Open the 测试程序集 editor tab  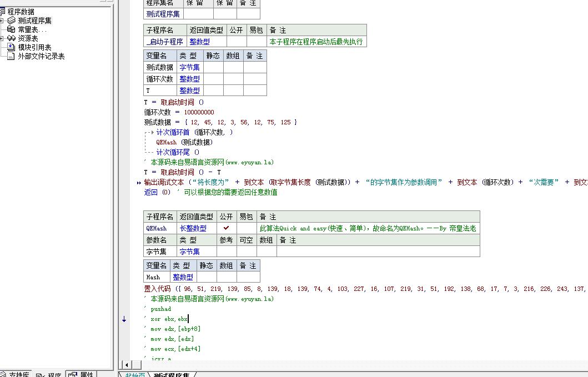(x=172, y=375)
